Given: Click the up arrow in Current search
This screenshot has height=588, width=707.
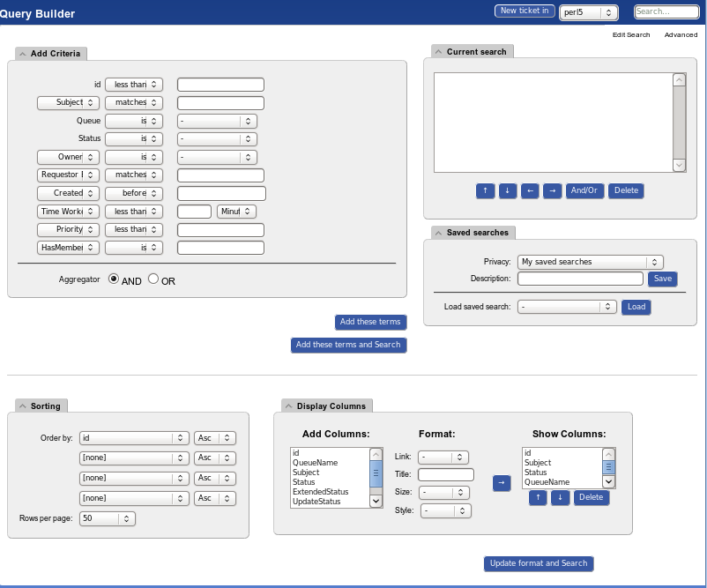Looking at the screenshot, I should 485,190.
